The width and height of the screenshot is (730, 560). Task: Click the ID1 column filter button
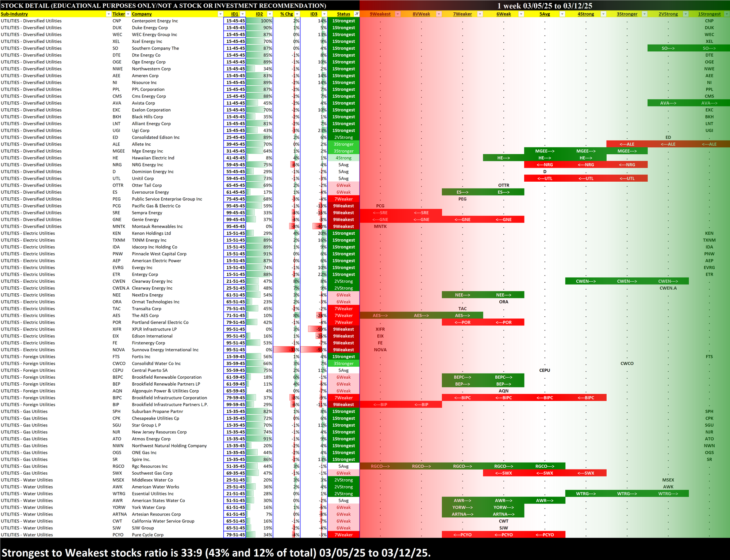pyautogui.click(x=242, y=14)
